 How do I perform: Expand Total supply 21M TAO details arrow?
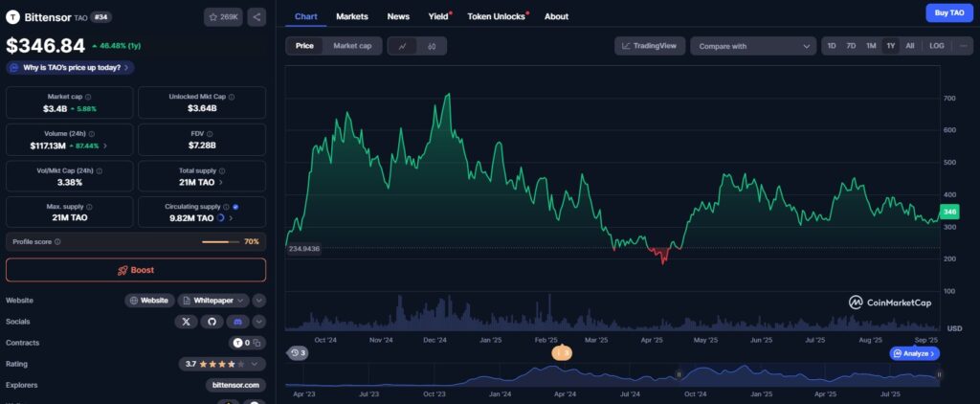point(221,183)
